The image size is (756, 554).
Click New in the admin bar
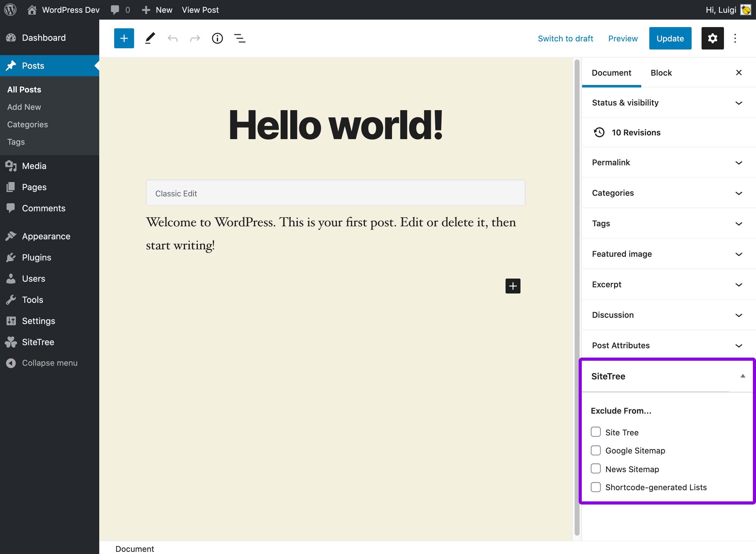click(157, 10)
